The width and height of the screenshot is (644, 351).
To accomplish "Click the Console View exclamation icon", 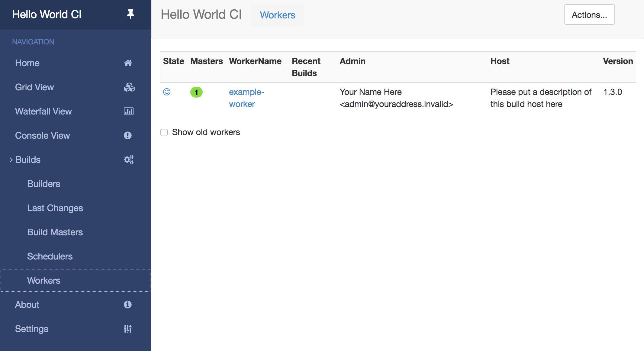I will click(128, 135).
